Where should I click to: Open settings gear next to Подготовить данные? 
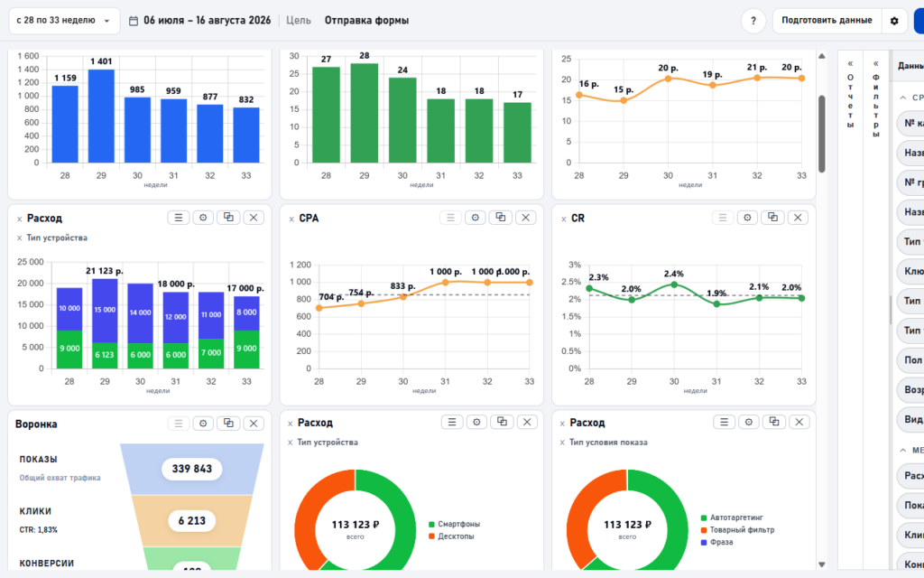(x=894, y=21)
